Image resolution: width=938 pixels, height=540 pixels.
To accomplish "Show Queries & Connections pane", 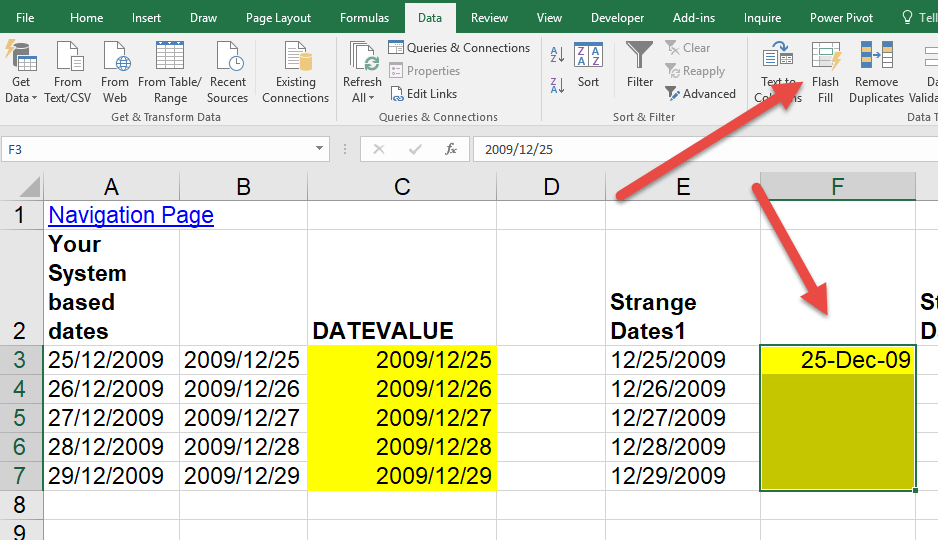I will click(x=459, y=48).
